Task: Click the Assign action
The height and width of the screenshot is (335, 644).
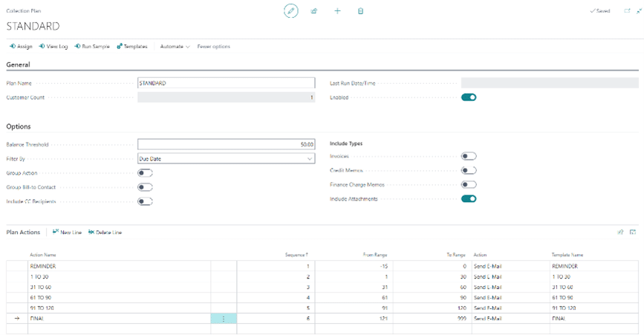Action: (x=21, y=46)
